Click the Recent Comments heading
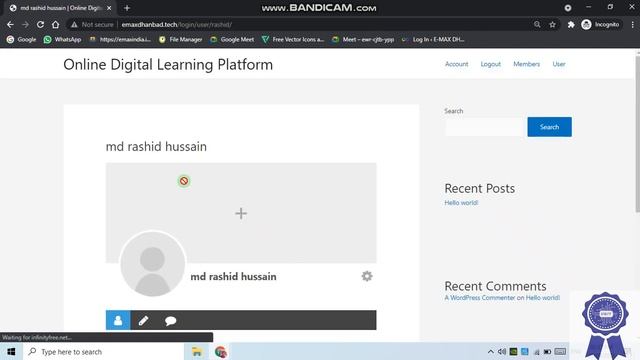 click(x=495, y=286)
